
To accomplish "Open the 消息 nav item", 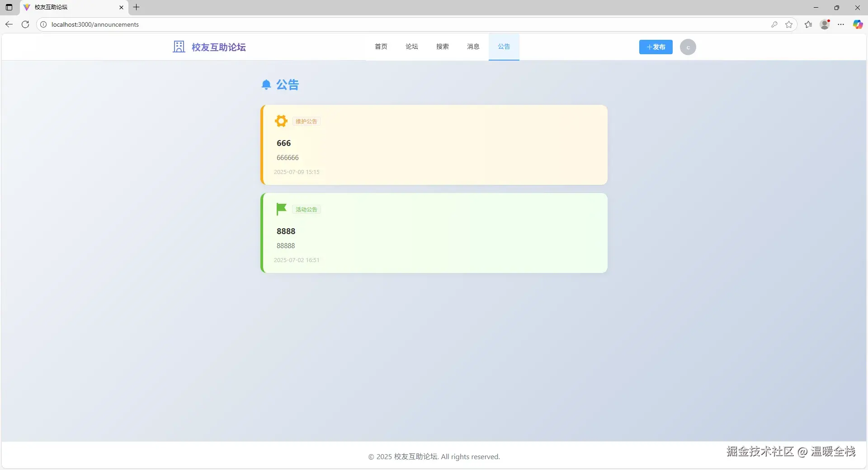I will 473,47.
